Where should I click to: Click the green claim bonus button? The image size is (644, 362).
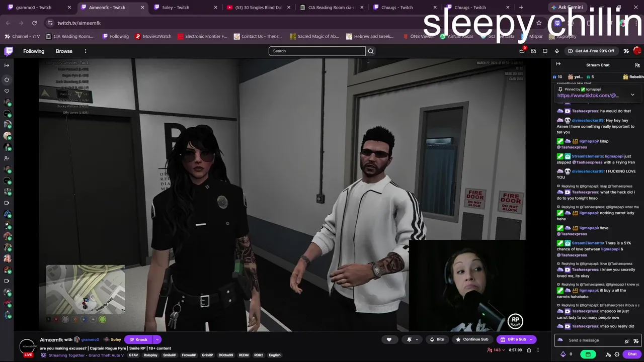(587, 354)
